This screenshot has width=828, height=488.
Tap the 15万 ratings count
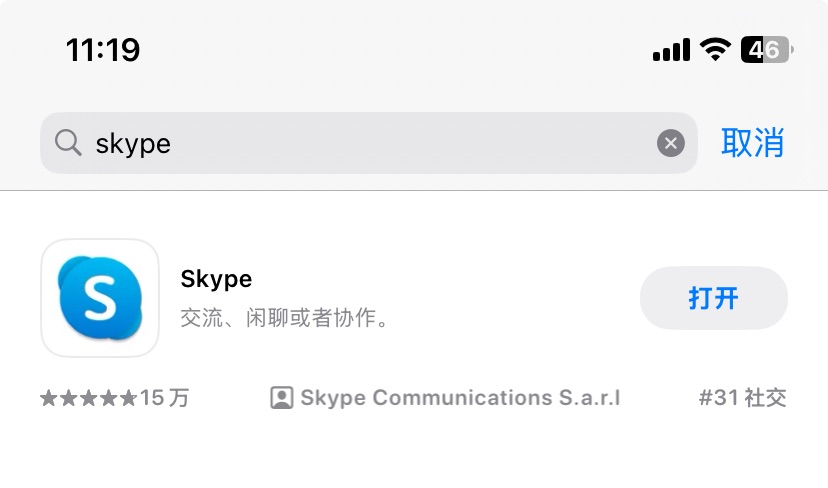coord(164,398)
